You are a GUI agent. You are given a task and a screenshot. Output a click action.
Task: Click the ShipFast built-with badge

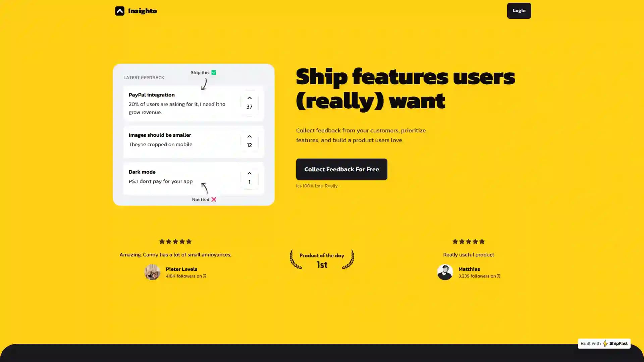click(604, 344)
